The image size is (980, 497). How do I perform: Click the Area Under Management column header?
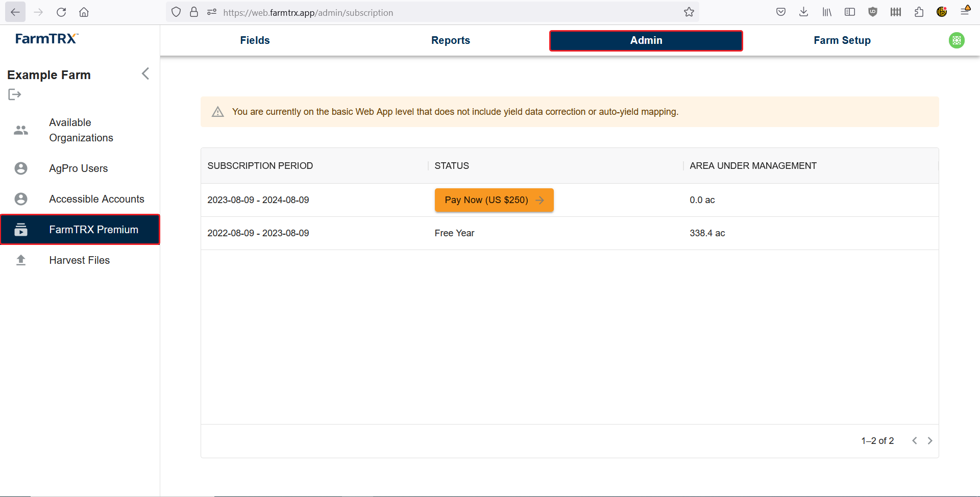[x=753, y=166]
